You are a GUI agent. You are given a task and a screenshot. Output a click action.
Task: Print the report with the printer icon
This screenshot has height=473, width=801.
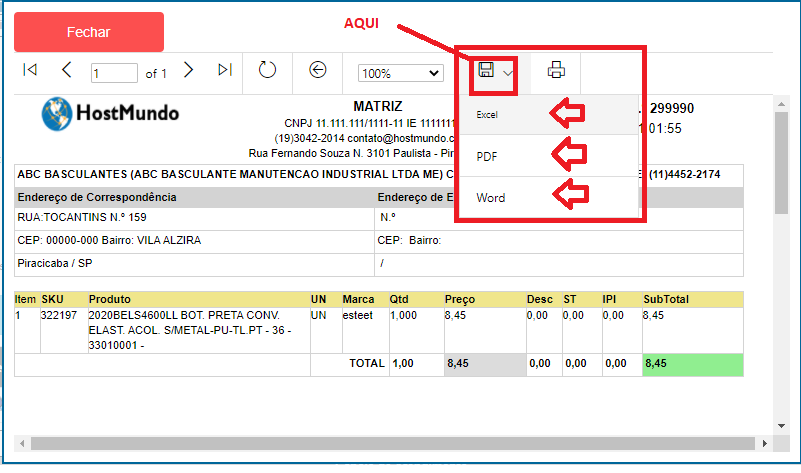[x=556, y=69]
